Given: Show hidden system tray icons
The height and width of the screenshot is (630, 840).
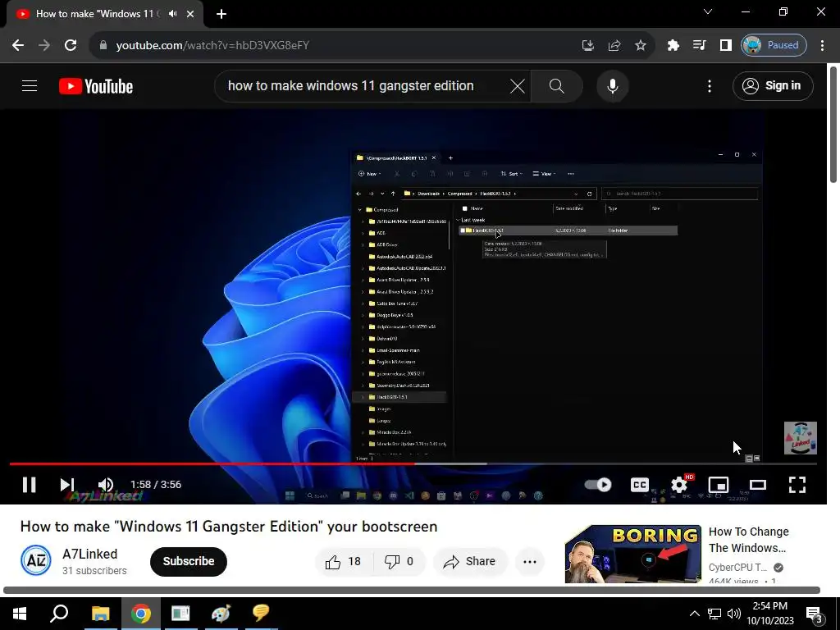Looking at the screenshot, I should [x=694, y=614].
